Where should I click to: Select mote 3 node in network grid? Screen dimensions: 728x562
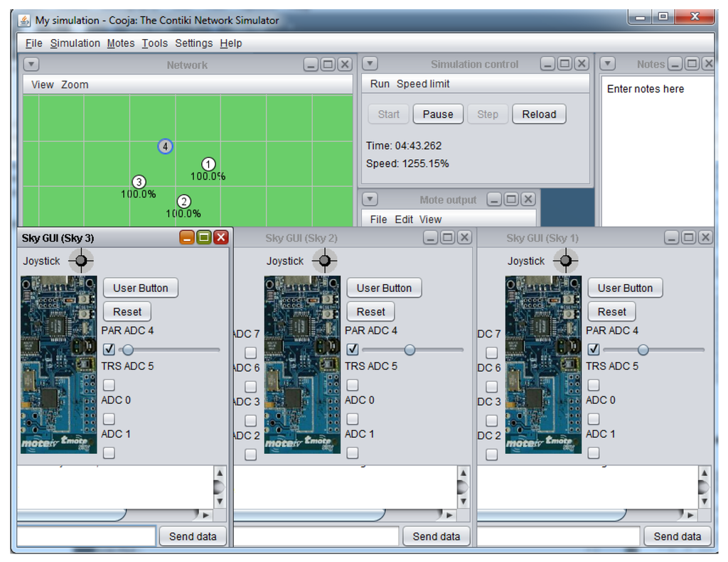[x=139, y=182]
